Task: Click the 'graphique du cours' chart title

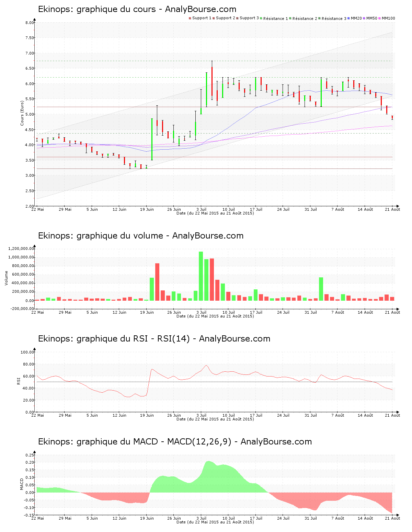Action: point(137,9)
